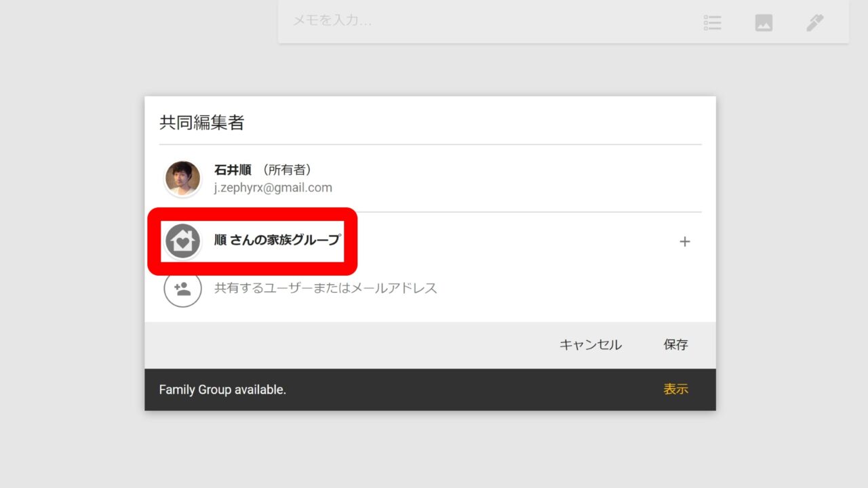Viewport: 868px width, 488px height.
Task: Click the add person icon
Action: click(182, 289)
